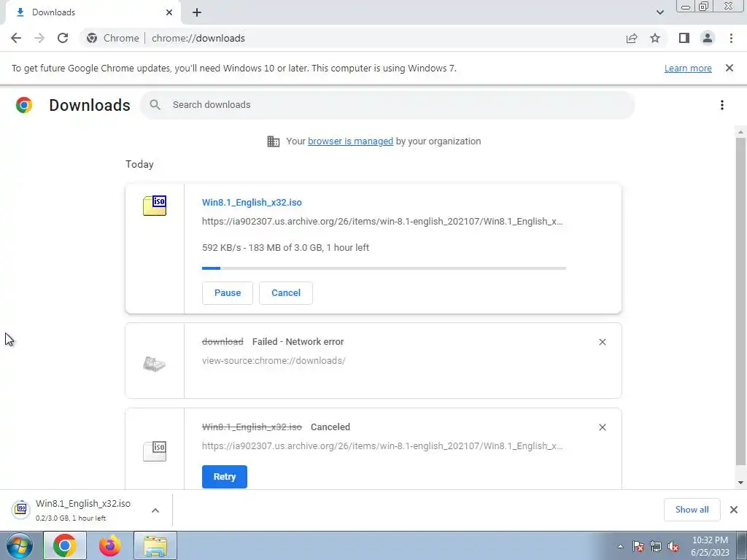Viewport: 747px width, 560px height.
Task: Open a new tab with plus button
Action: 197,12
